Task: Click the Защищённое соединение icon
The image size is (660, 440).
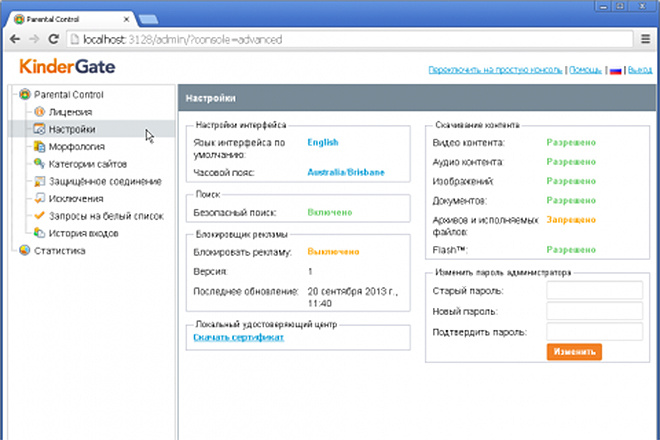Action: pos(40,181)
